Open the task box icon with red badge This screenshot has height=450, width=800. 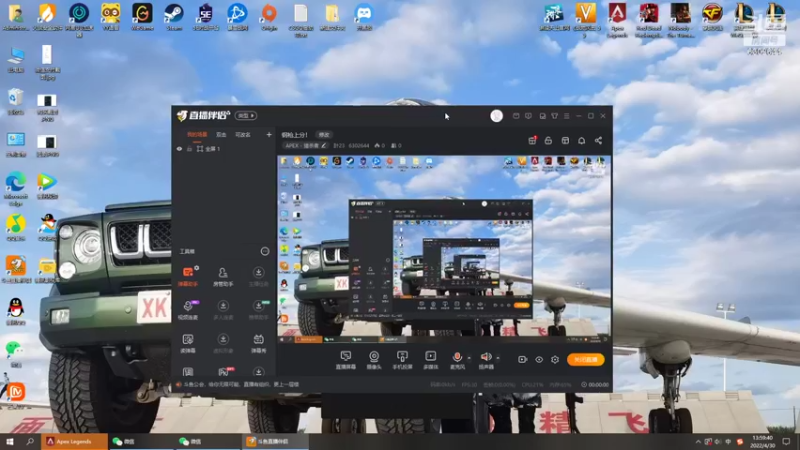coord(532,140)
